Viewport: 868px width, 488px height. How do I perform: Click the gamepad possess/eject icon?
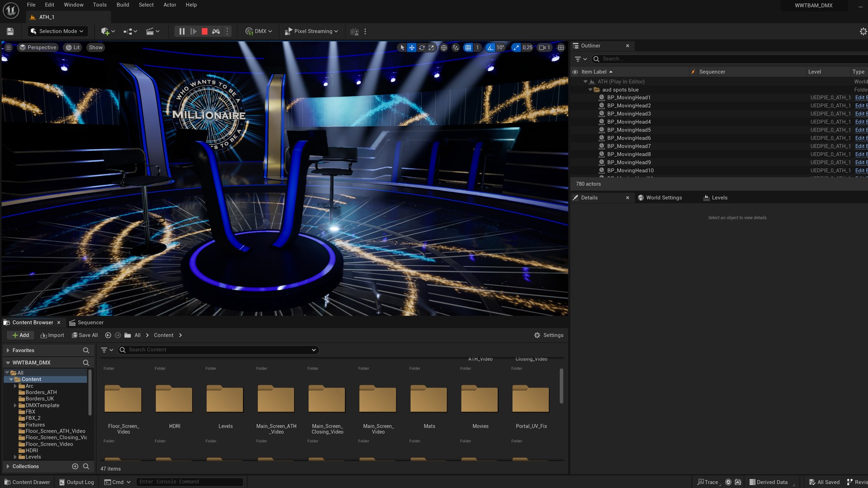216,31
